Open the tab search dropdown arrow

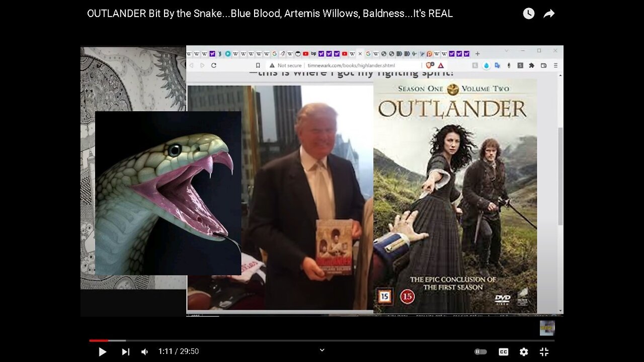point(507,51)
